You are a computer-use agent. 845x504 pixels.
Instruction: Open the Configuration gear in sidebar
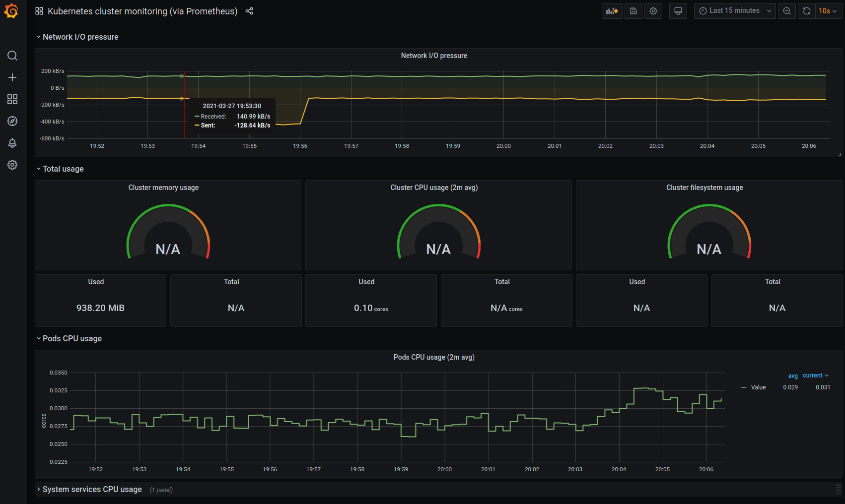pyautogui.click(x=12, y=165)
